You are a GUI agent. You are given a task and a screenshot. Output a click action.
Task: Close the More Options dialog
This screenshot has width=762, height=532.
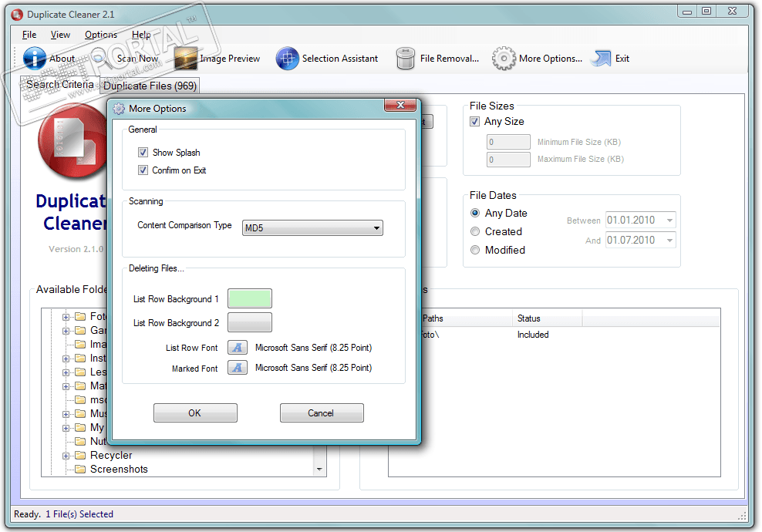400,105
